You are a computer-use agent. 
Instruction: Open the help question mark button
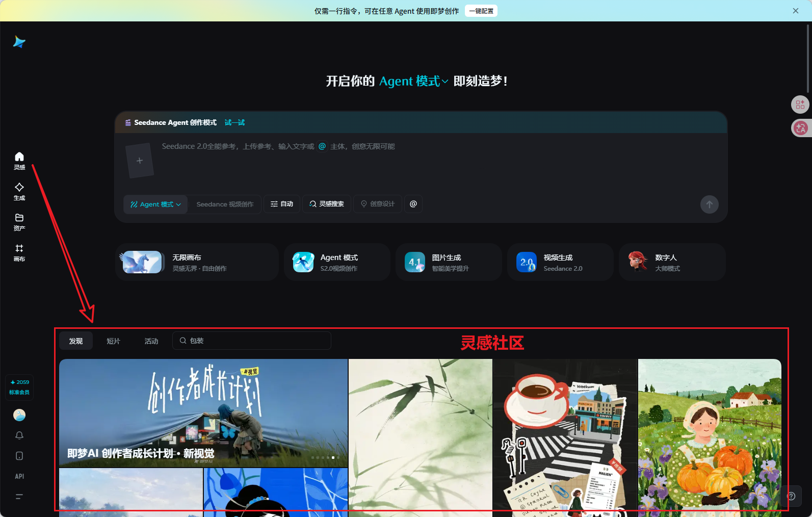click(x=792, y=496)
